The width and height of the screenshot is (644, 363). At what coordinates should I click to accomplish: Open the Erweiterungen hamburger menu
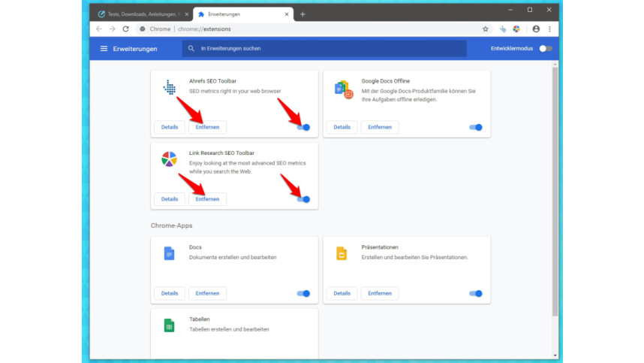click(104, 49)
